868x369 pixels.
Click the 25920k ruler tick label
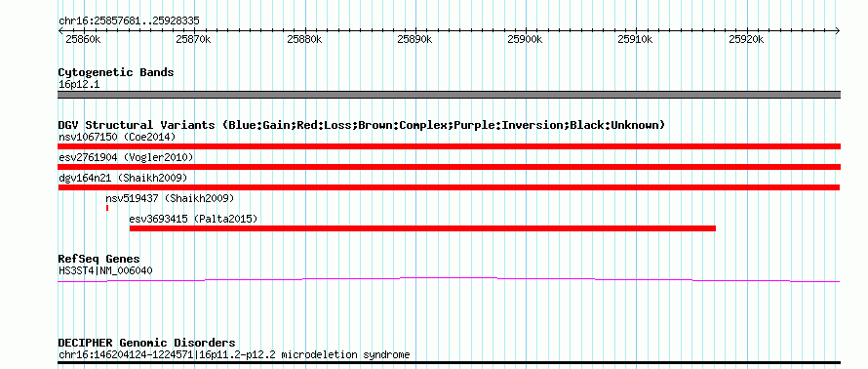coord(746,40)
